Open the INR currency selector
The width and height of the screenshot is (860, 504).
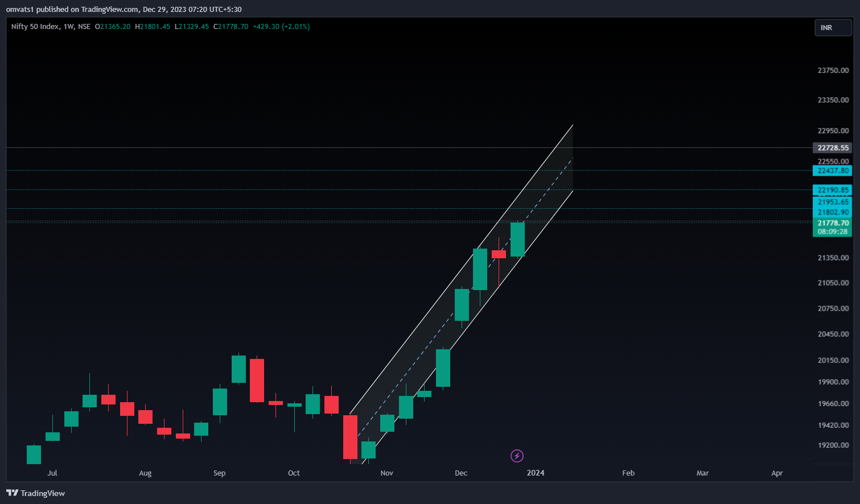[x=833, y=27]
